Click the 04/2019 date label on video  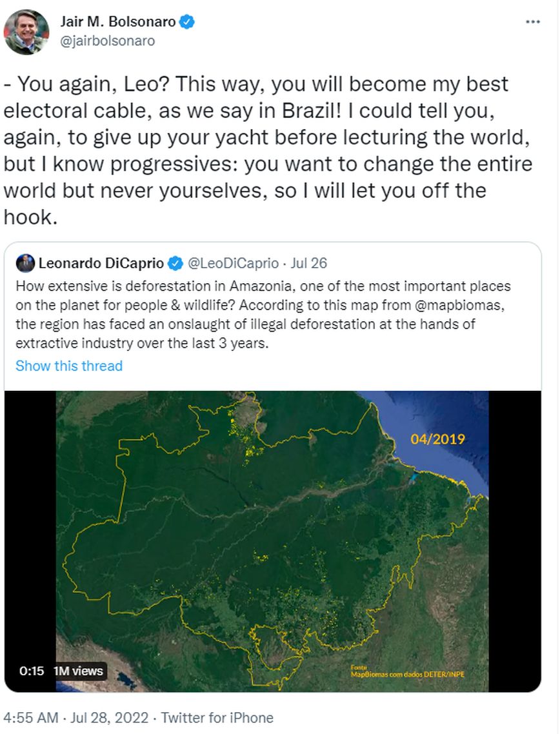(x=437, y=439)
